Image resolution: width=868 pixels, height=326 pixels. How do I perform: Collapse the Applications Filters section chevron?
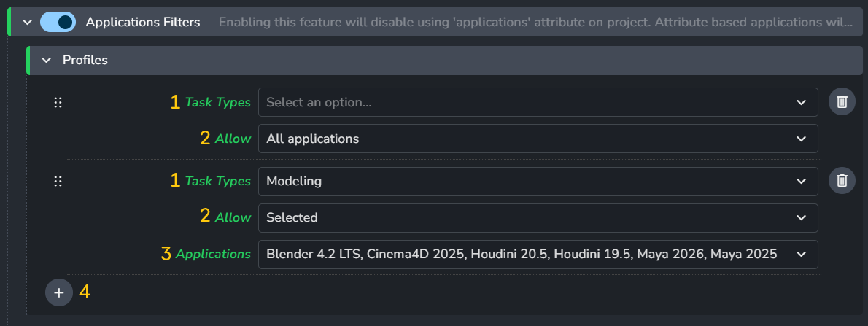27,23
